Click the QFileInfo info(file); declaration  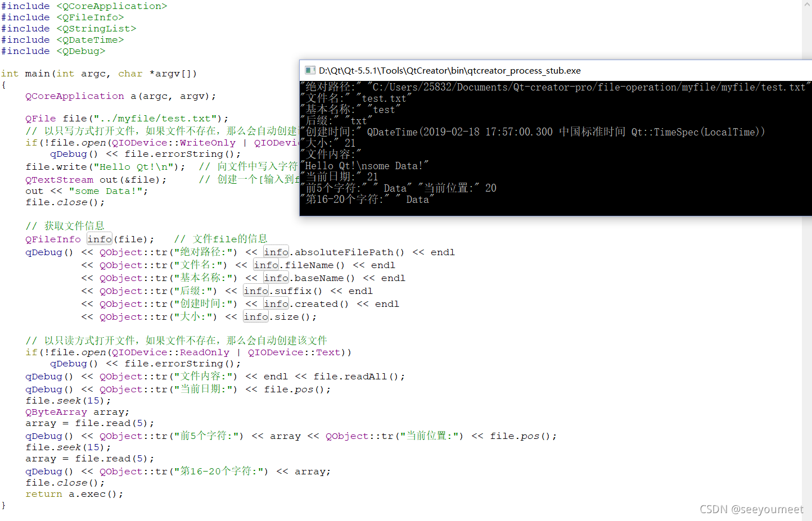(x=89, y=239)
